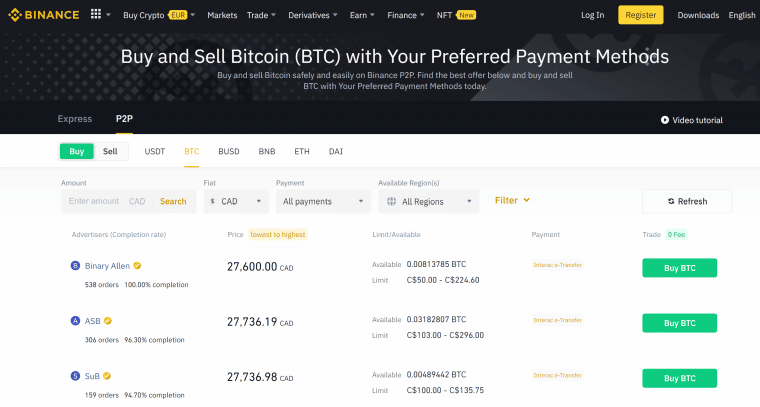760x407 pixels.
Task: Click the globe icon in Regions field
Action: [x=391, y=201]
